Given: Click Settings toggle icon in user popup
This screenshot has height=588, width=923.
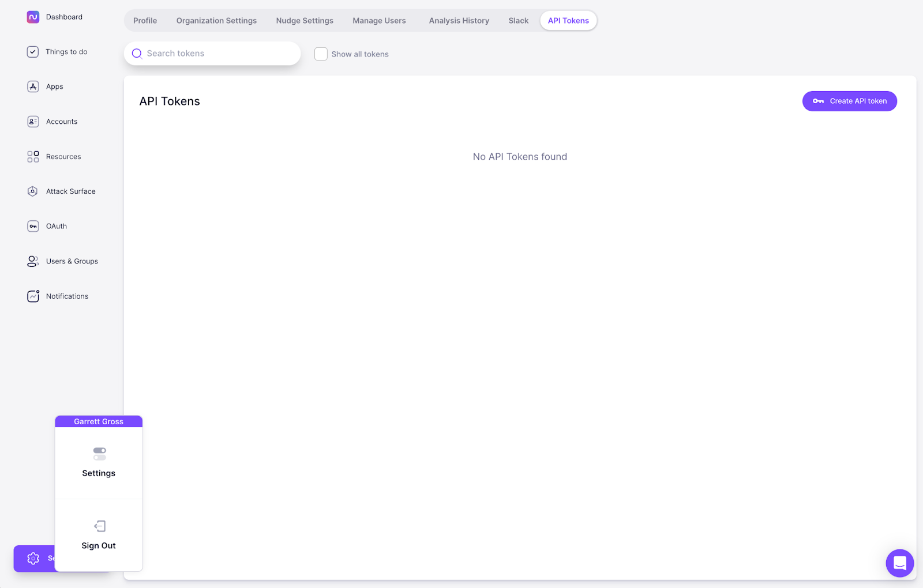Looking at the screenshot, I should tap(99, 454).
